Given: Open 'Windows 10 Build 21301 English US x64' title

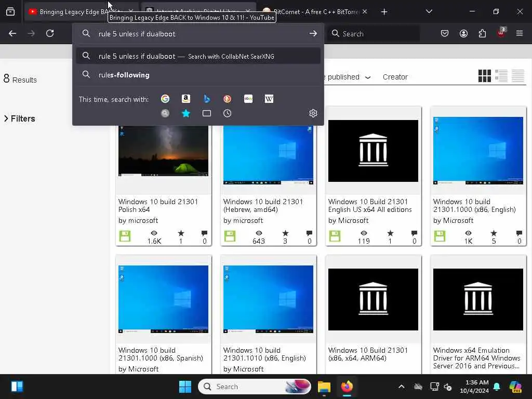Looking at the screenshot, I should tap(370, 206).
